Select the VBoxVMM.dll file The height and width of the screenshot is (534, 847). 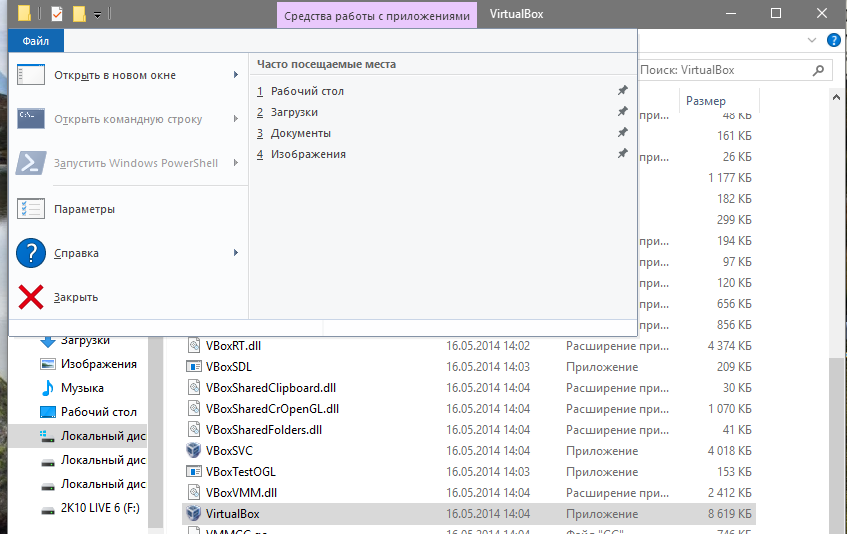pyautogui.click(x=241, y=493)
